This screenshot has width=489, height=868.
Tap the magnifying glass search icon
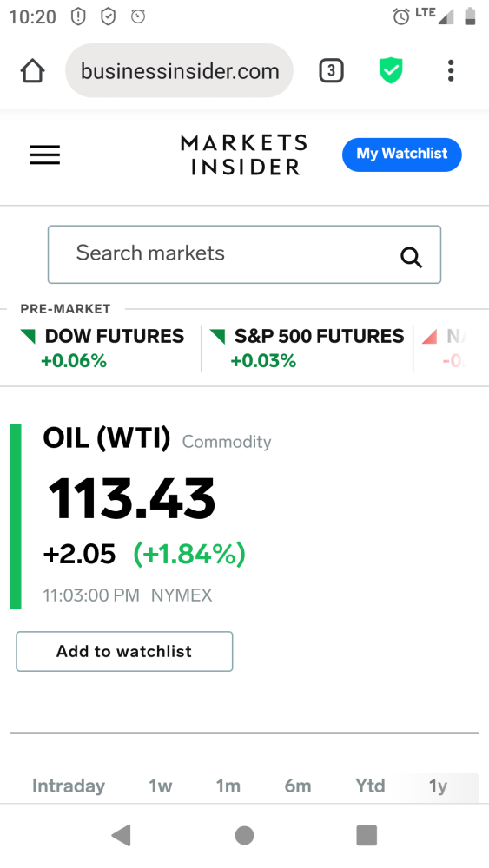[411, 257]
